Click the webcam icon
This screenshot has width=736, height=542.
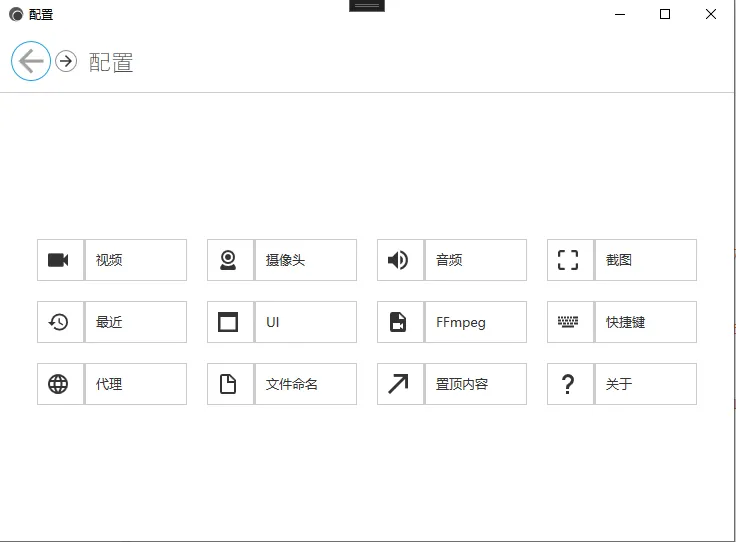click(228, 260)
